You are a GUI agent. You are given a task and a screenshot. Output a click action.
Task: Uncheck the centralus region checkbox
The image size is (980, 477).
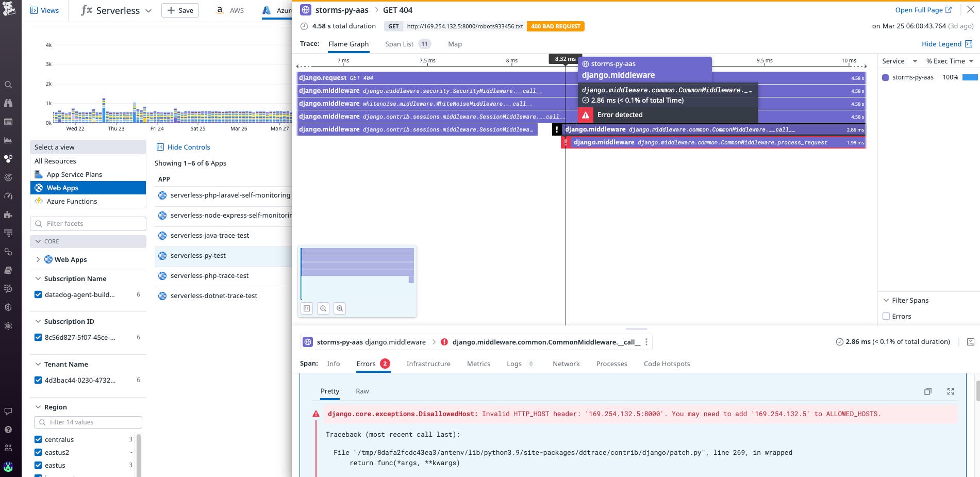[38, 439]
